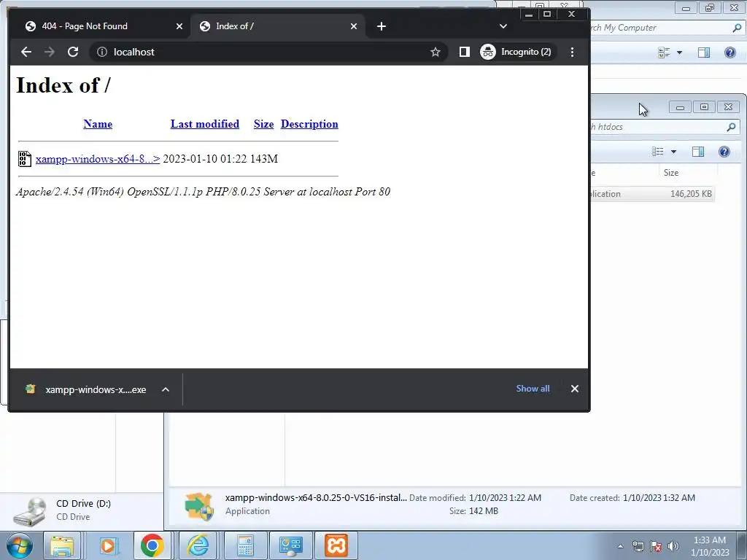Expand the tab search chevron
747x560 pixels.
tap(503, 26)
